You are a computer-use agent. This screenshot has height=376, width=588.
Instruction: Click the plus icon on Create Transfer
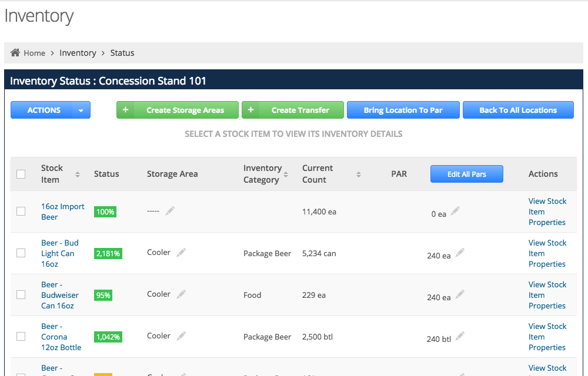point(250,110)
